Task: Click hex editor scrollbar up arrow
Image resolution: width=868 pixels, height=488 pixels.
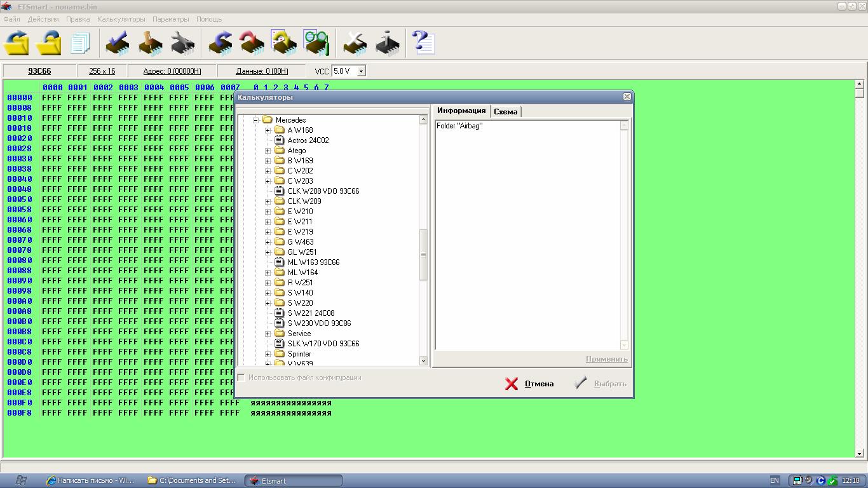Action: click(x=860, y=84)
